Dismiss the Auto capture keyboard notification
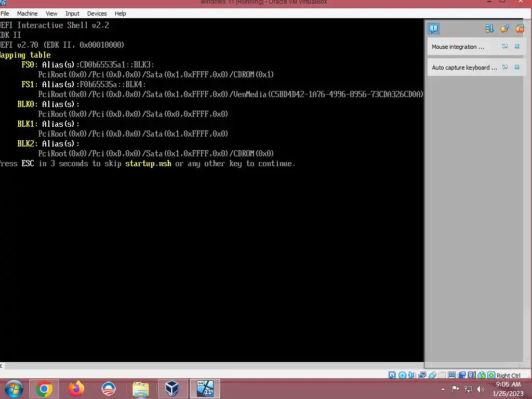 coord(517,67)
